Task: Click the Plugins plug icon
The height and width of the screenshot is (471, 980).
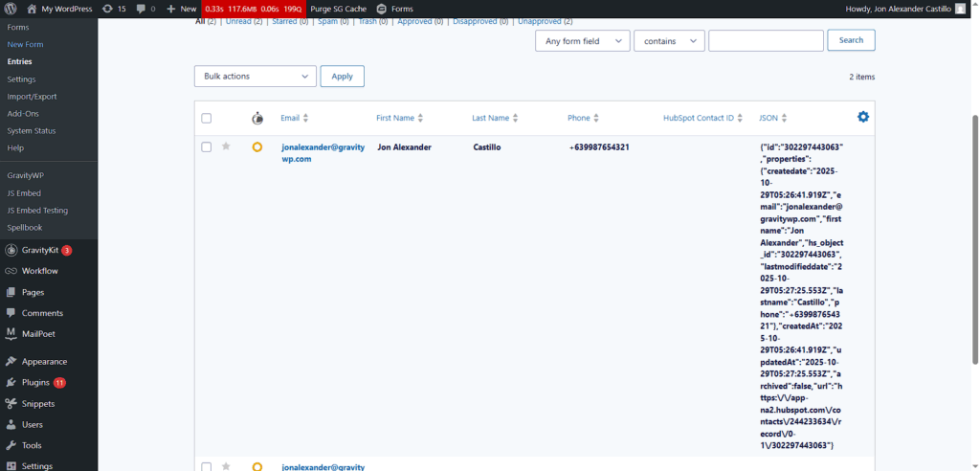Action: (11, 382)
